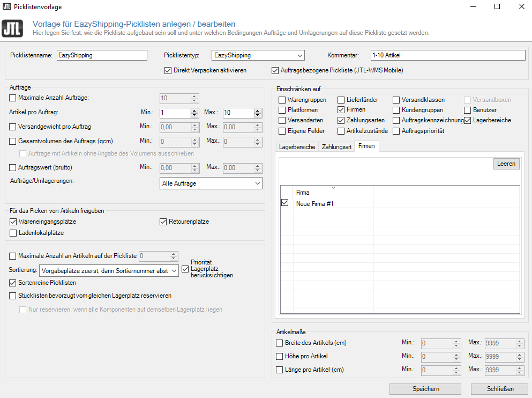
Task: Open the Picklistentyp dropdown
Action: point(300,55)
